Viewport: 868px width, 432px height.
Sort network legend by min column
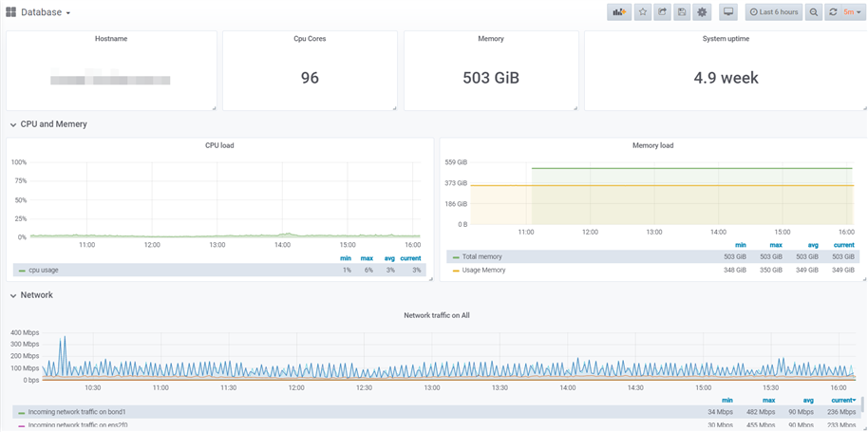727,400
